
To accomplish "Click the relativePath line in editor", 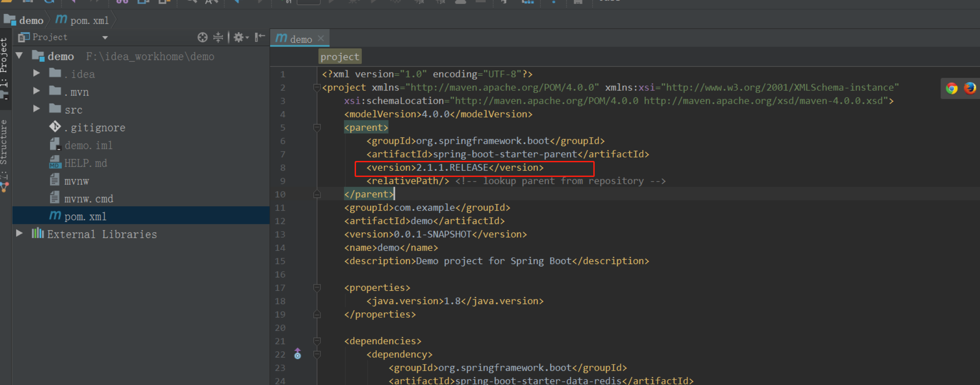I will pos(516,181).
